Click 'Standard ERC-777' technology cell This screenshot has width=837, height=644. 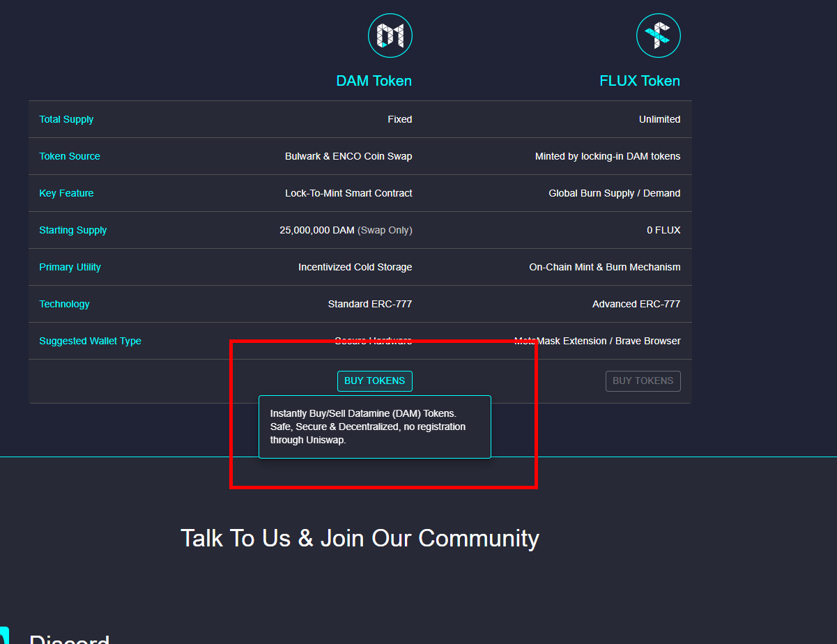point(370,304)
